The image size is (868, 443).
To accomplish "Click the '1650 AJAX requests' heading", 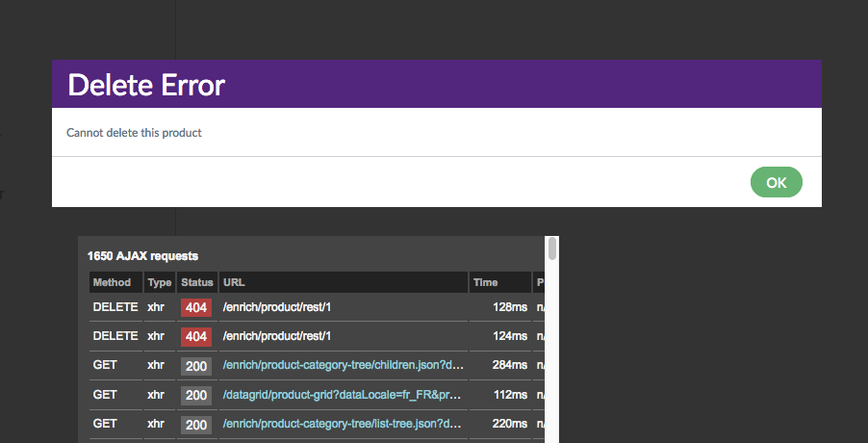I will point(142,256).
